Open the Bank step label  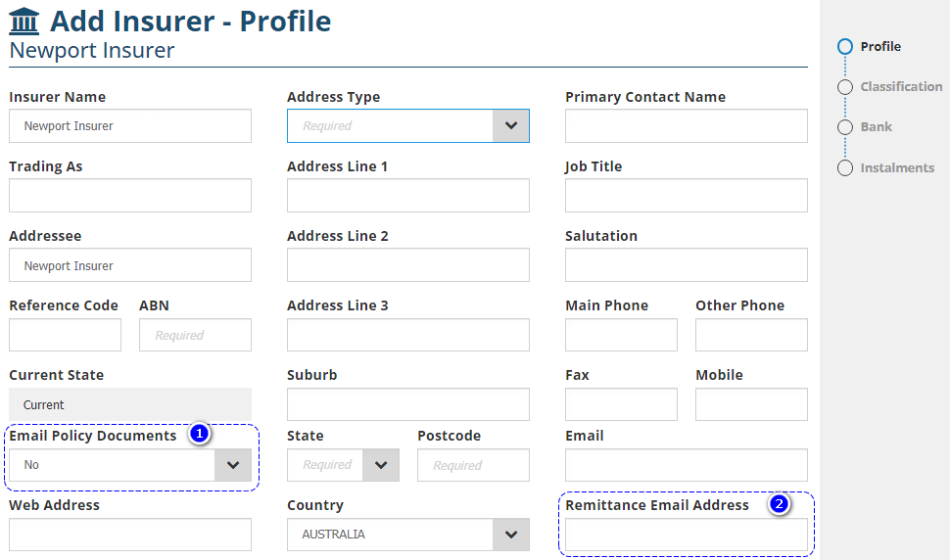876,127
